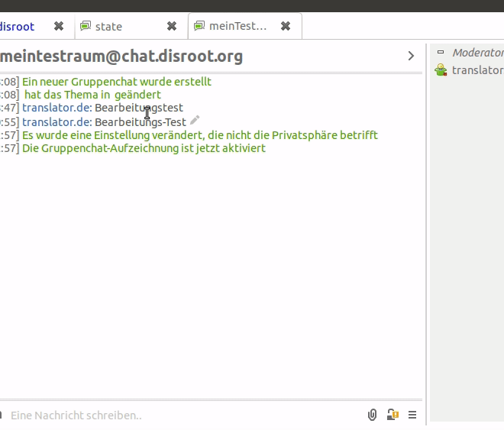The image size is (504, 430).
Task: Click translator.de nickname on Bearbeitungs-Test message
Action: (57, 121)
